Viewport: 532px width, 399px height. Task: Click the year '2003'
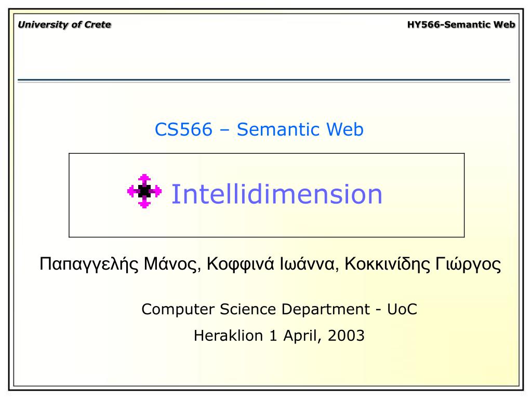[x=346, y=336]
